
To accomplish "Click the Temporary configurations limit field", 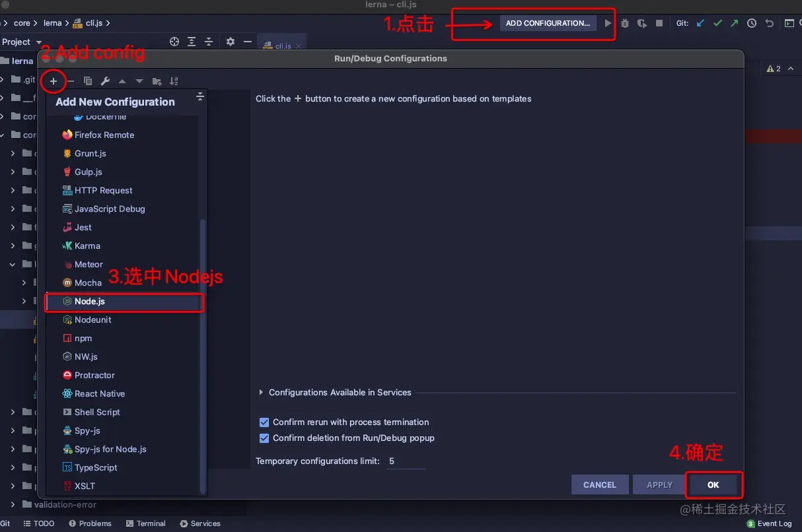I will [x=405, y=461].
